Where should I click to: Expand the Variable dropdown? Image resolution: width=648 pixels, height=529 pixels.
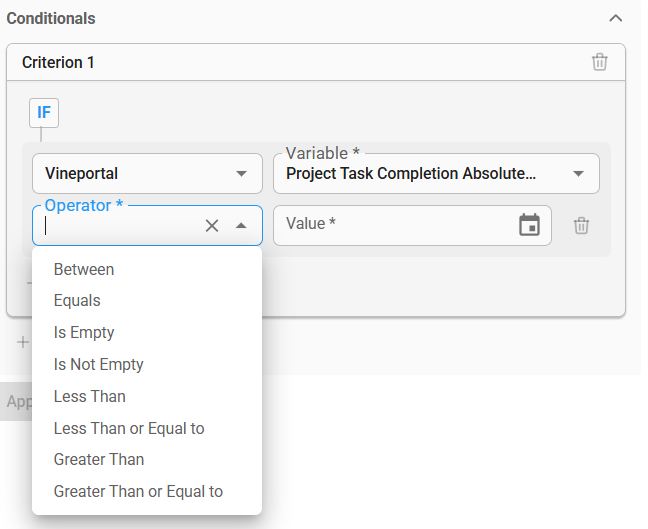coord(436,174)
